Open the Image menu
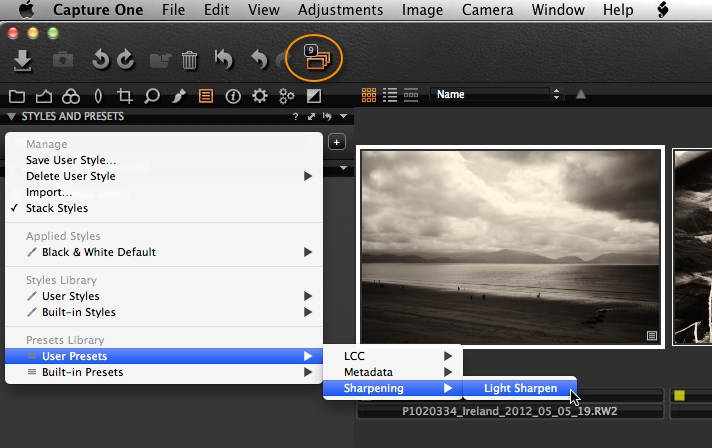The width and height of the screenshot is (712, 448). click(x=422, y=10)
